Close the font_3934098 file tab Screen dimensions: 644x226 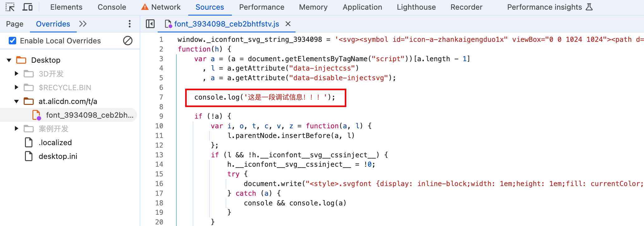pyautogui.click(x=288, y=24)
